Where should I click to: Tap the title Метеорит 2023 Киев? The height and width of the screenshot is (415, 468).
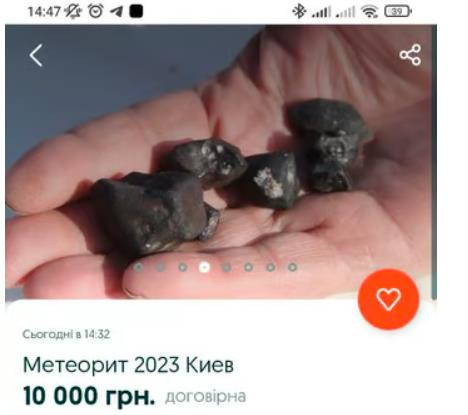click(128, 365)
